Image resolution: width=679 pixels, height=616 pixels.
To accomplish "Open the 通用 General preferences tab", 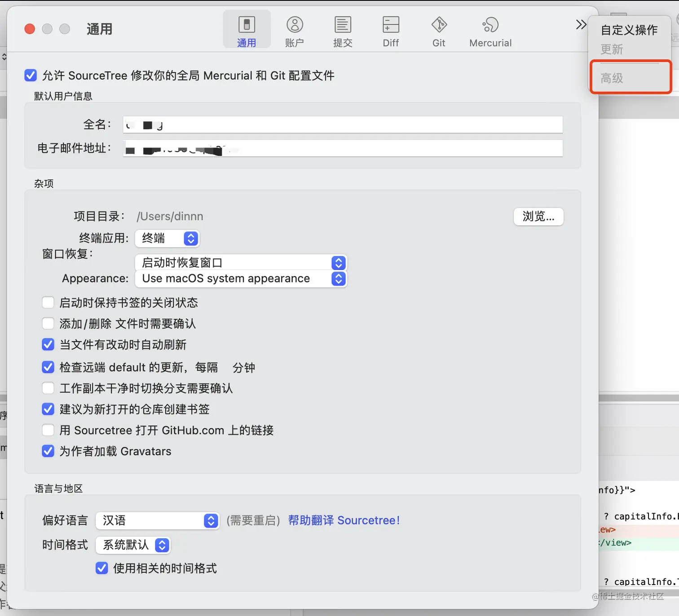I will pyautogui.click(x=247, y=30).
